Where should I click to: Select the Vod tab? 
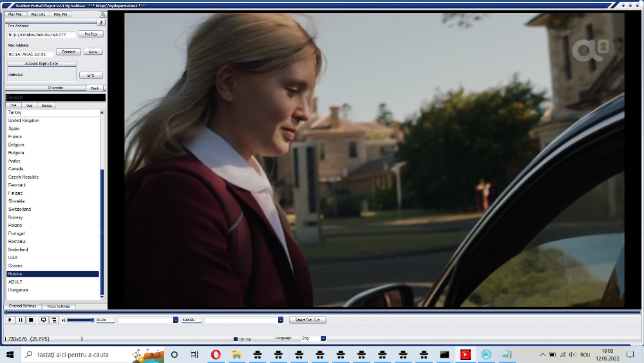[x=29, y=106]
